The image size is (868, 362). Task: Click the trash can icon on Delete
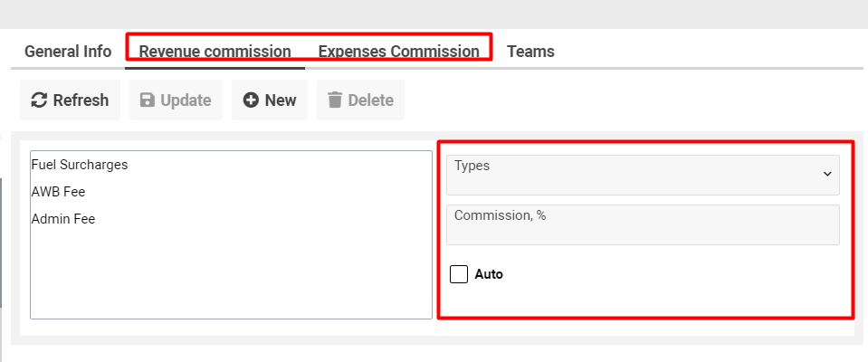[x=335, y=100]
